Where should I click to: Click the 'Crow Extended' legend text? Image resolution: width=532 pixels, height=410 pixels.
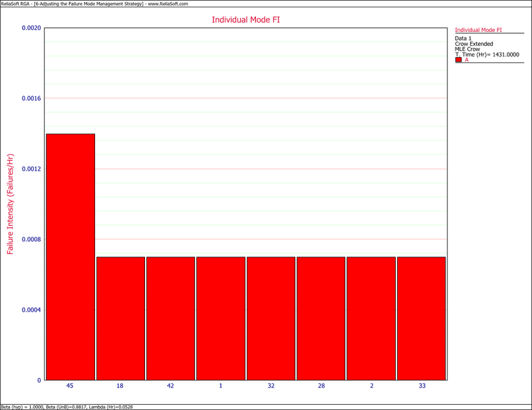[x=473, y=44]
